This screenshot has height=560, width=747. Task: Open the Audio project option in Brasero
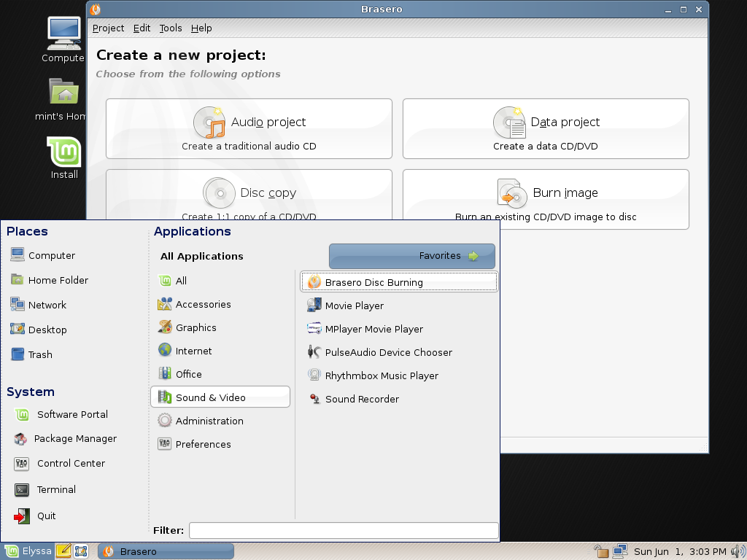click(x=249, y=128)
